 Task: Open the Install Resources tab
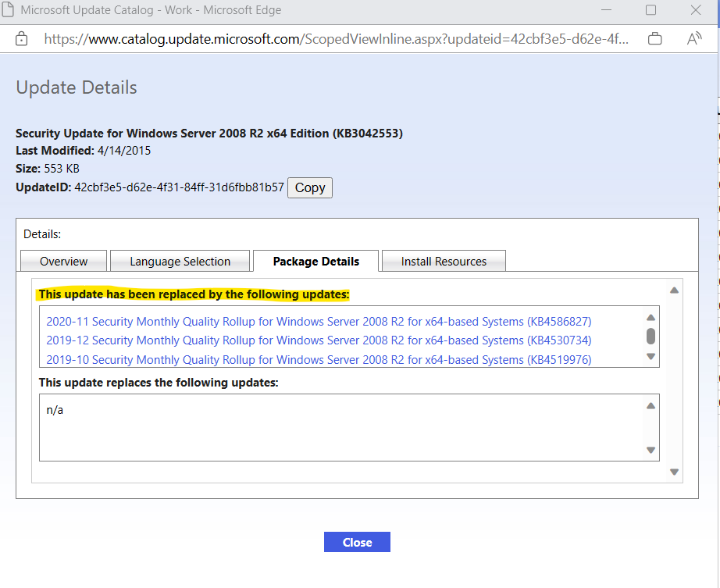(x=444, y=261)
